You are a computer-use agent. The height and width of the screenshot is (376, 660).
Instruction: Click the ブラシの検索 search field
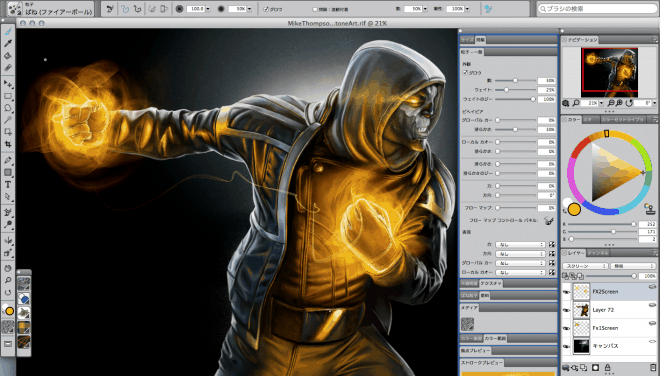[598, 8]
